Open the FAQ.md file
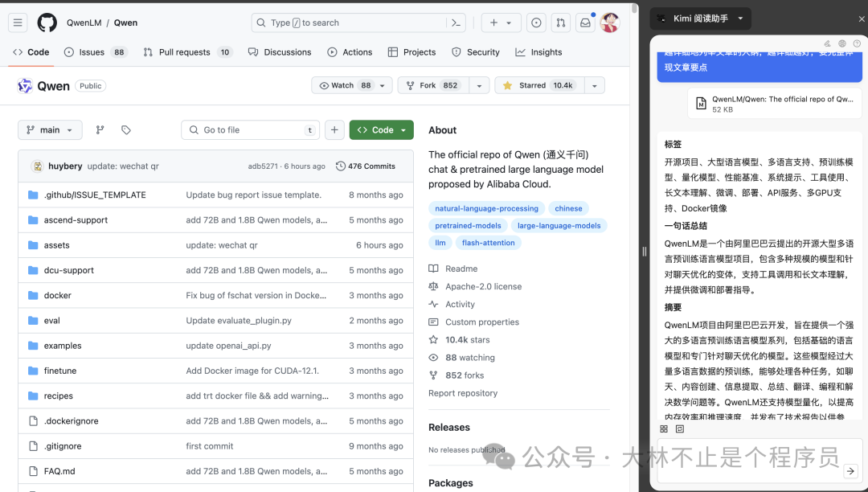 pyautogui.click(x=59, y=472)
